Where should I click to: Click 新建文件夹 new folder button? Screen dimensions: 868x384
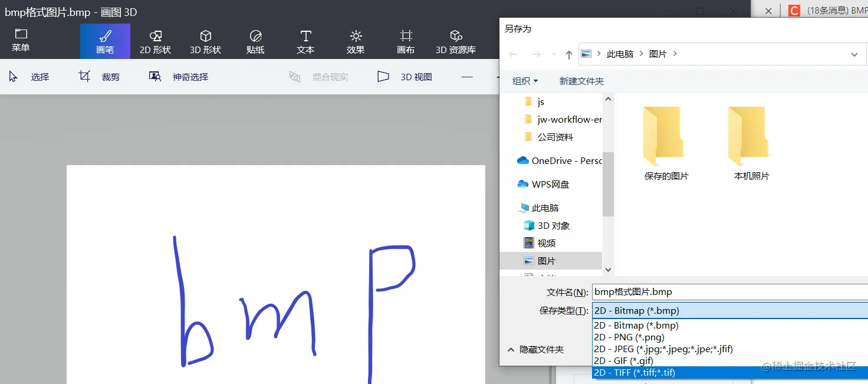pos(581,81)
